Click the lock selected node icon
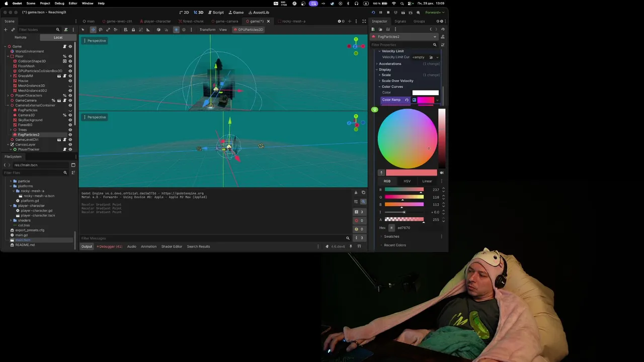The height and width of the screenshot is (362, 644). [133, 30]
